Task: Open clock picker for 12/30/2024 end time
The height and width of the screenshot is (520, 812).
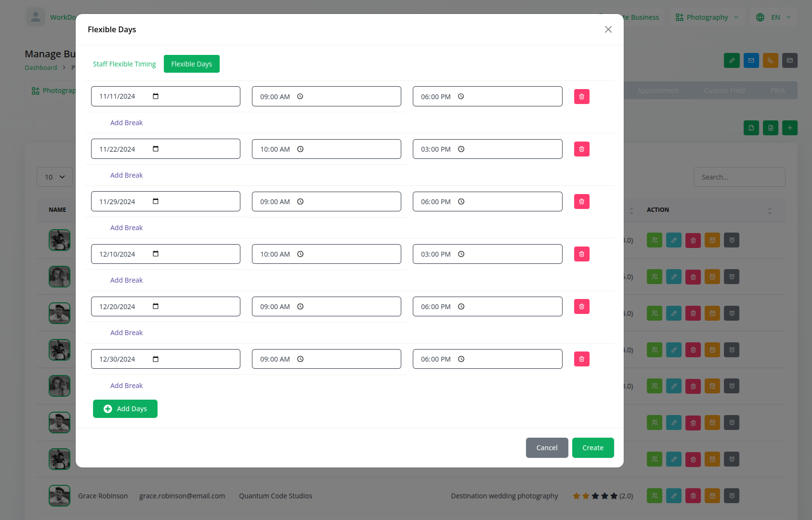Action: pyautogui.click(x=461, y=359)
